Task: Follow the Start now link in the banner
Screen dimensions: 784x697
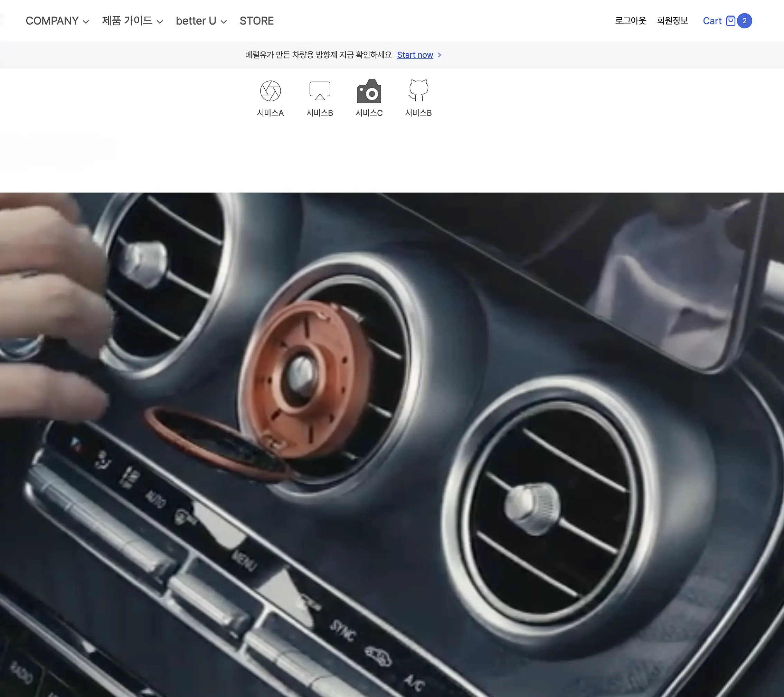Action: tap(415, 55)
